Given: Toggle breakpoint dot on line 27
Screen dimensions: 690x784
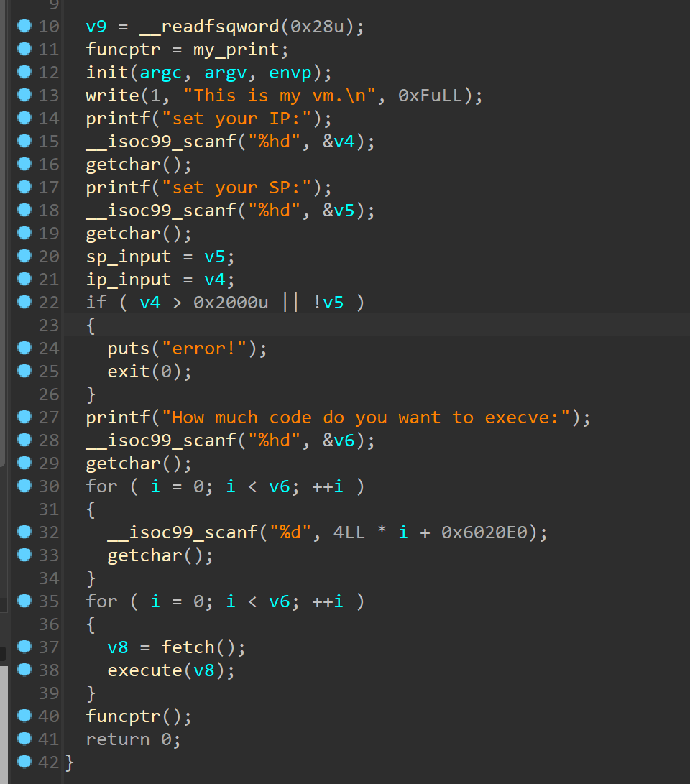Looking at the screenshot, I should [x=24, y=417].
